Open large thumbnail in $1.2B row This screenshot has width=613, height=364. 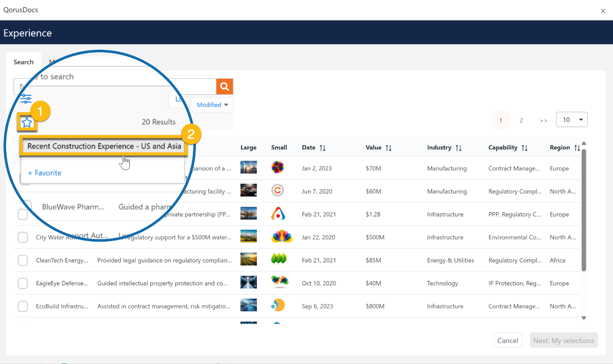249,213
